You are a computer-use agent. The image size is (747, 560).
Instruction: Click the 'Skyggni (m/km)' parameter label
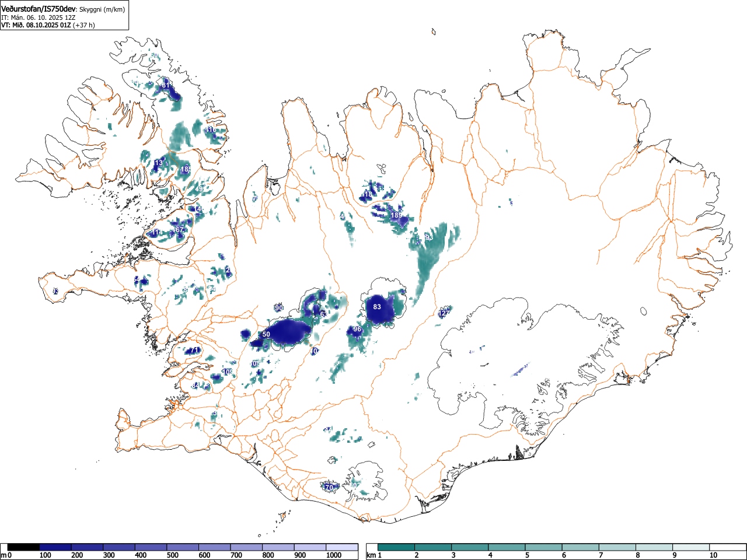click(x=102, y=9)
